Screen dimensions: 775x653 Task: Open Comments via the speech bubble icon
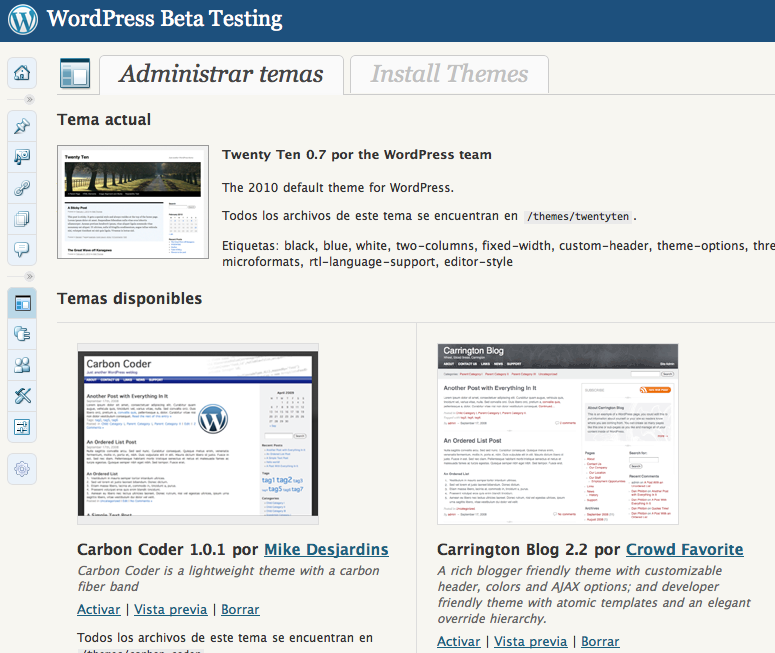pos(22,250)
